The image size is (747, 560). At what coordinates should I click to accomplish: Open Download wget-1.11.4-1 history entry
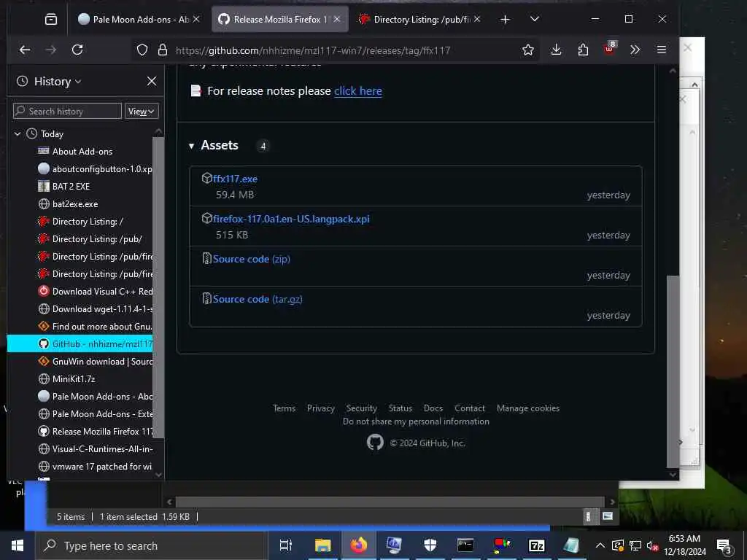[x=94, y=309]
